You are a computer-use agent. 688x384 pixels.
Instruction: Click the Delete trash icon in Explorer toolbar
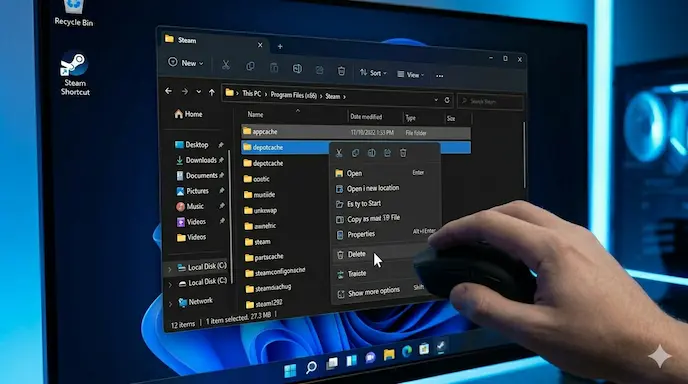coord(341,71)
